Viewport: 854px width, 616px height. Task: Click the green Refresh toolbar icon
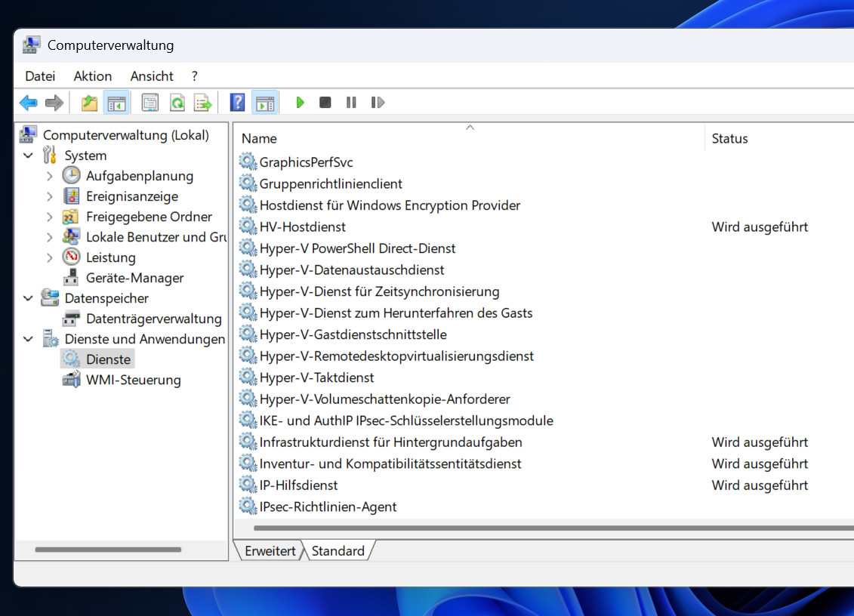tap(177, 103)
